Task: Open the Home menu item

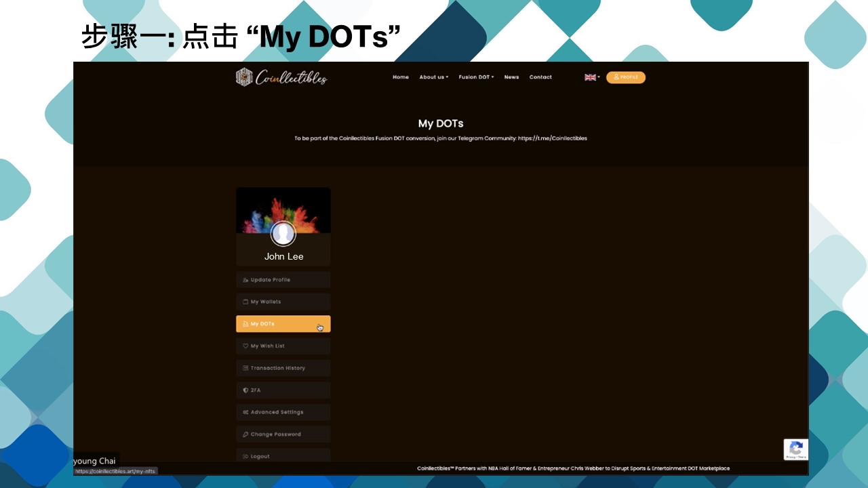Action: (x=401, y=77)
